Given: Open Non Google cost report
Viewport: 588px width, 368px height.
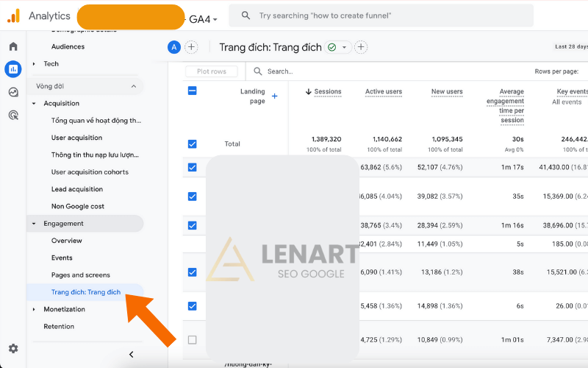Looking at the screenshot, I should (x=78, y=206).
